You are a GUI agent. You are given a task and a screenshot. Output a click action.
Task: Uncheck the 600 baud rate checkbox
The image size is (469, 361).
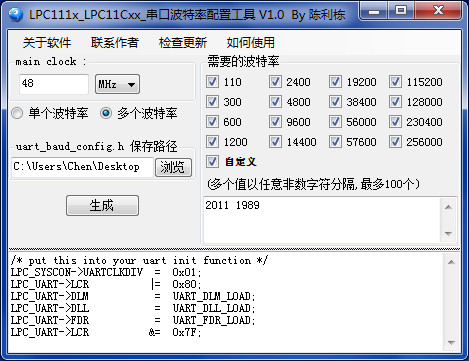(212, 122)
